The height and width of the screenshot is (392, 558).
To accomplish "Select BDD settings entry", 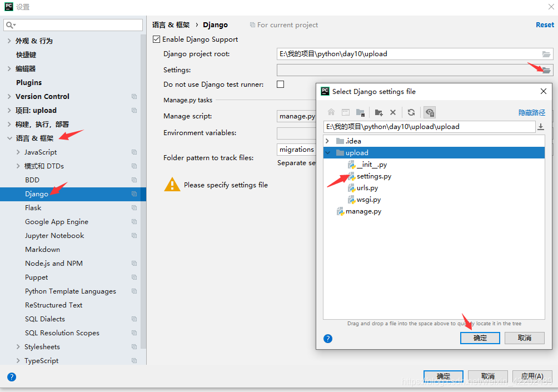I will pyautogui.click(x=32, y=180).
